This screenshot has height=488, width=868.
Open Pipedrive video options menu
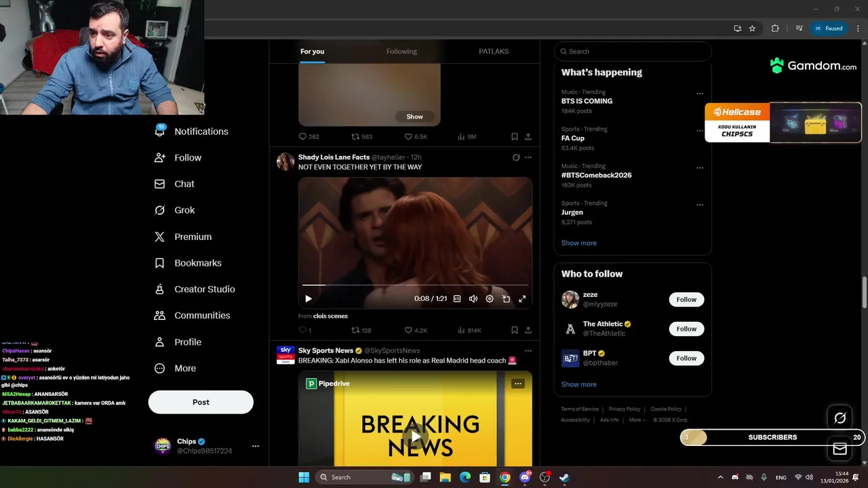[x=518, y=384]
